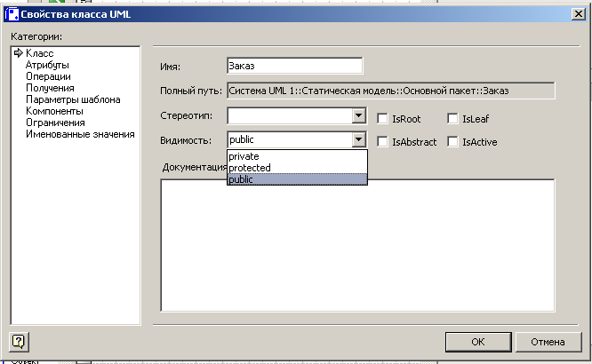
Task: Click the Отмена button
Action: click(548, 342)
